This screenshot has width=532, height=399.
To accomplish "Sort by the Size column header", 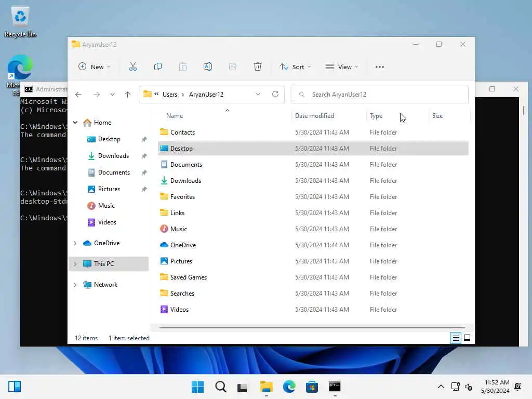I will pos(437,116).
